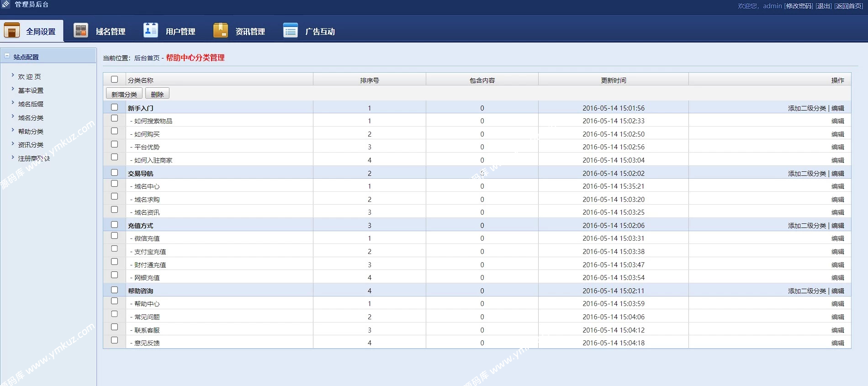Click the 用户管理 ID card icon
This screenshot has width=868, height=386.
pos(151,31)
